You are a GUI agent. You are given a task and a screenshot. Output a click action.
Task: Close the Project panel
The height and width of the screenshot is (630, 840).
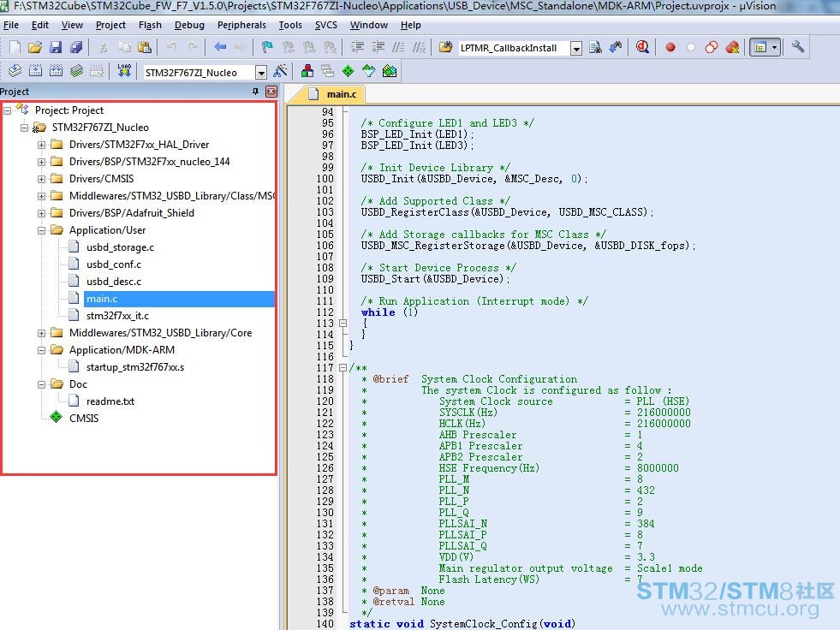point(271,92)
